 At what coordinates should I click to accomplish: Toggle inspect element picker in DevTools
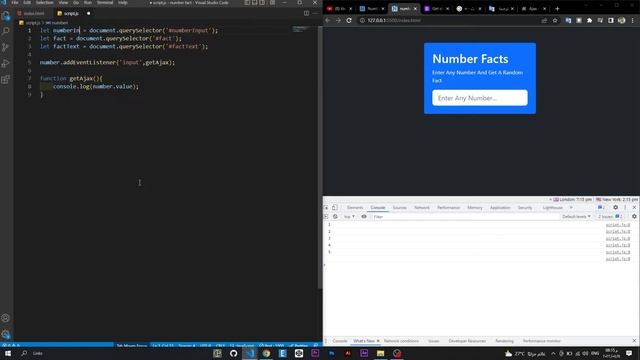[326, 207]
